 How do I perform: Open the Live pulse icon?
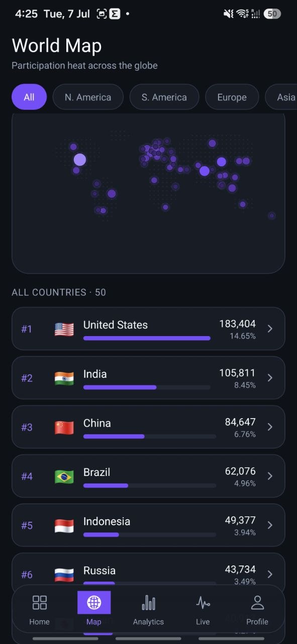coord(203,603)
